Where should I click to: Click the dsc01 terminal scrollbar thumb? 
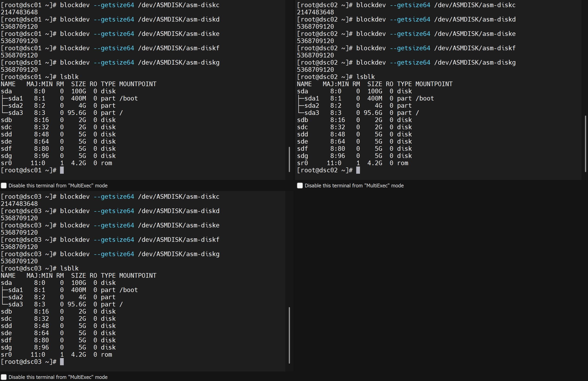tap(289, 160)
